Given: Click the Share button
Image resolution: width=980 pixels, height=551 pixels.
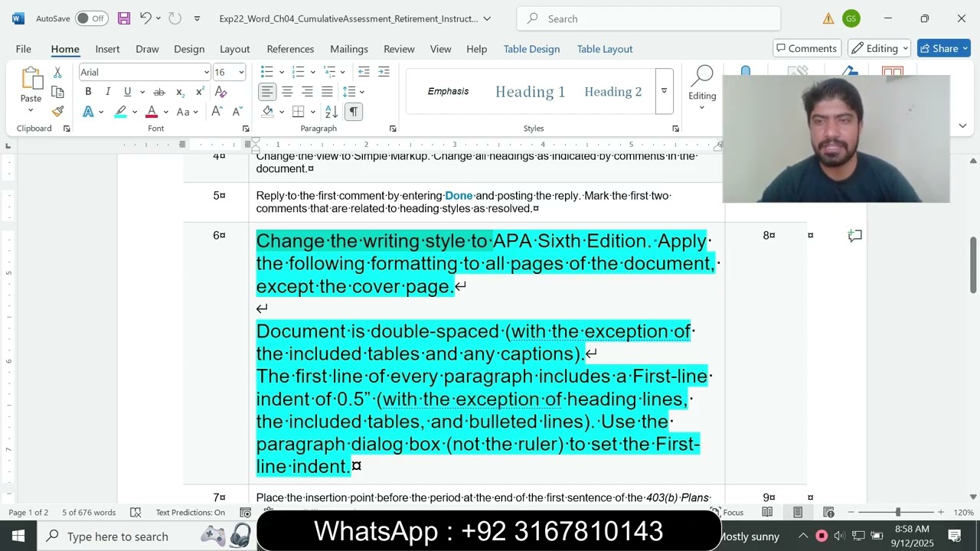Looking at the screenshot, I should pyautogui.click(x=945, y=48).
